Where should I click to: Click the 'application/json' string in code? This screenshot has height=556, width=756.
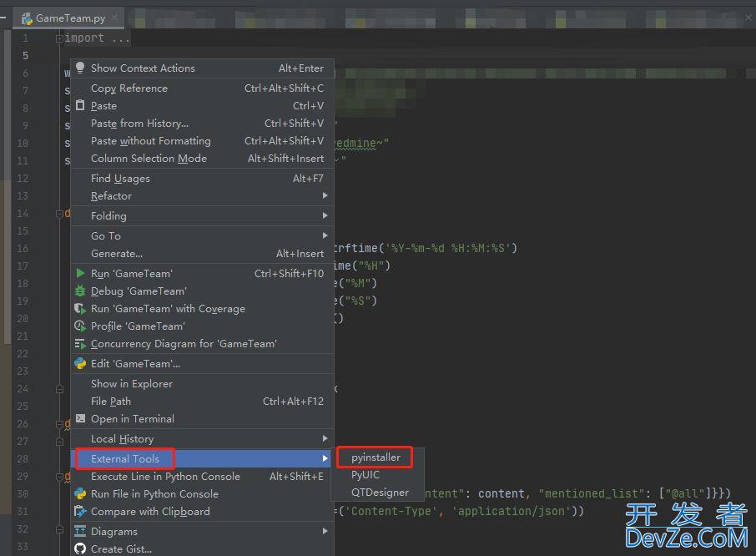(x=512, y=511)
